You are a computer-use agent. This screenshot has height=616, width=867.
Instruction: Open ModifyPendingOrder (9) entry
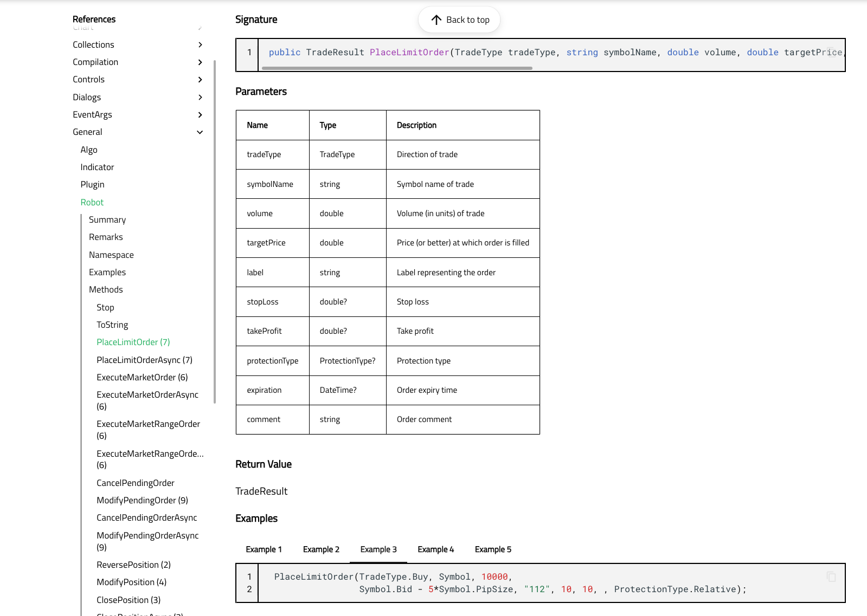pos(142,501)
